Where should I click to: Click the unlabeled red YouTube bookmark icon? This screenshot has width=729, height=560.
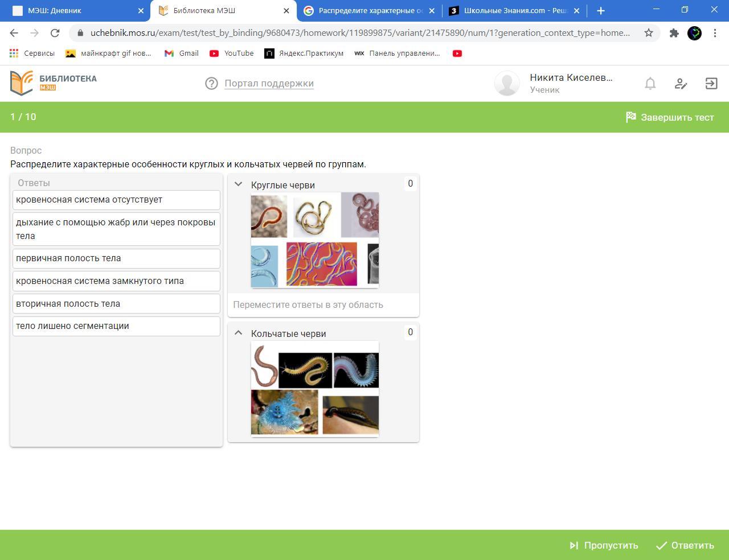(x=457, y=53)
